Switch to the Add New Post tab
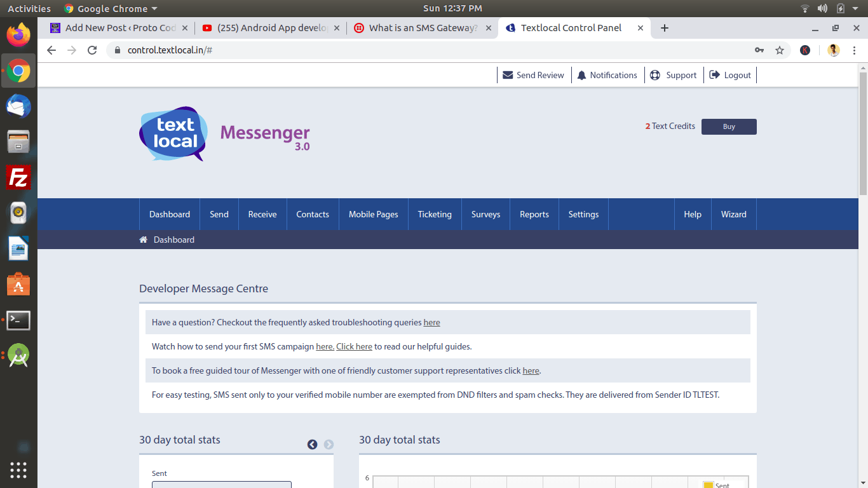The width and height of the screenshot is (868, 488). [120, 28]
